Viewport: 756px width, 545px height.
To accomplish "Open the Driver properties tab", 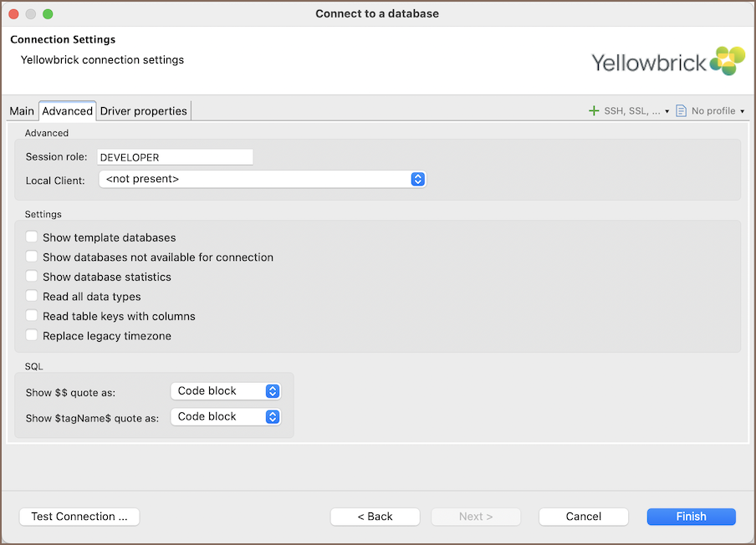I will click(x=144, y=111).
